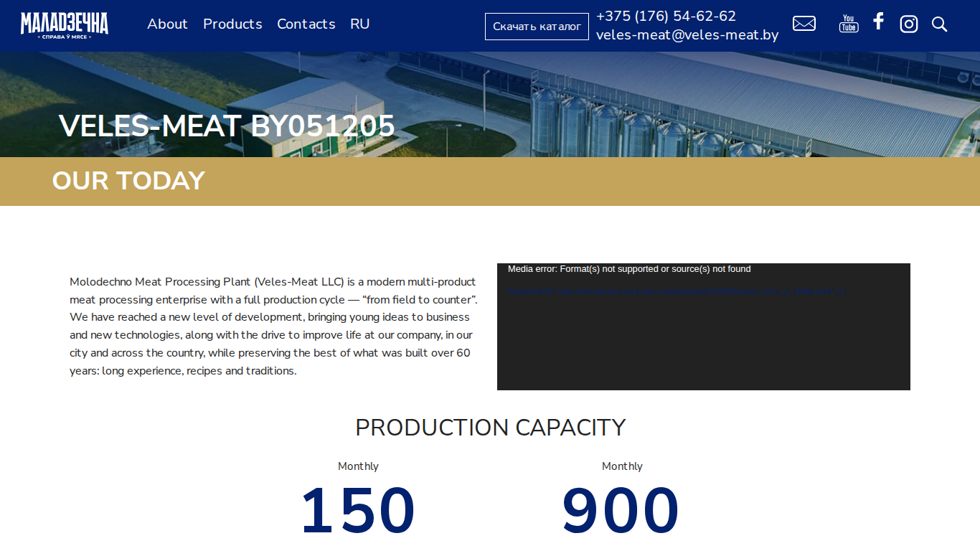Image resolution: width=980 pixels, height=551 pixels.
Task: Click the media error video player area
Action: (x=704, y=326)
